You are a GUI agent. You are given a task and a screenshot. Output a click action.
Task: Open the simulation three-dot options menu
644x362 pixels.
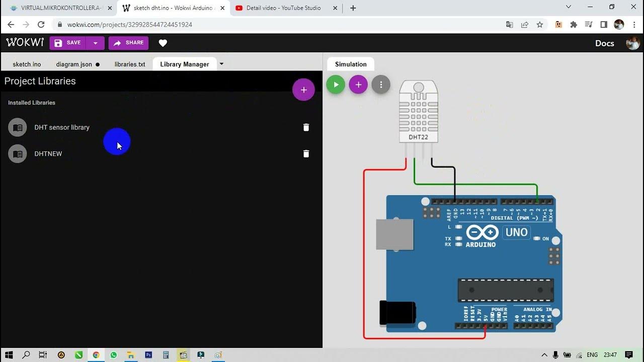click(381, 84)
